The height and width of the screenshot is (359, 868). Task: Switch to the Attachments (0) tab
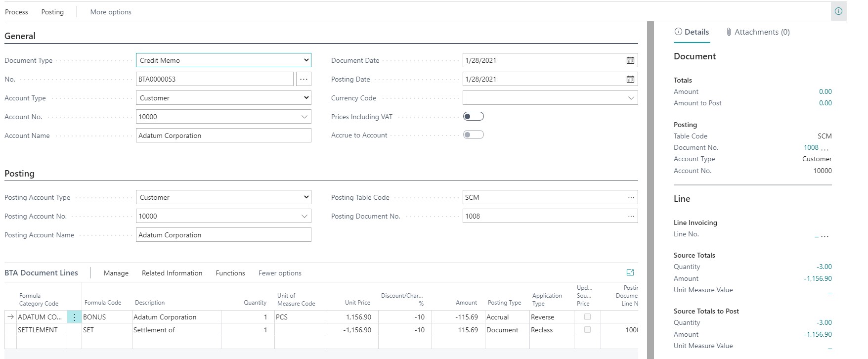758,32
